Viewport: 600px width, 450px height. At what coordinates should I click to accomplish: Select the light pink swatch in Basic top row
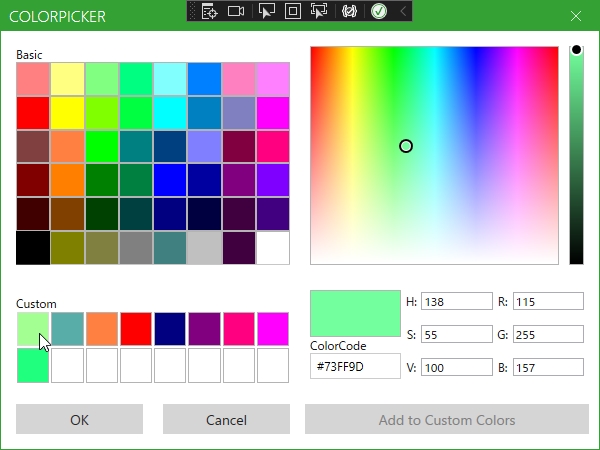[x=239, y=79]
